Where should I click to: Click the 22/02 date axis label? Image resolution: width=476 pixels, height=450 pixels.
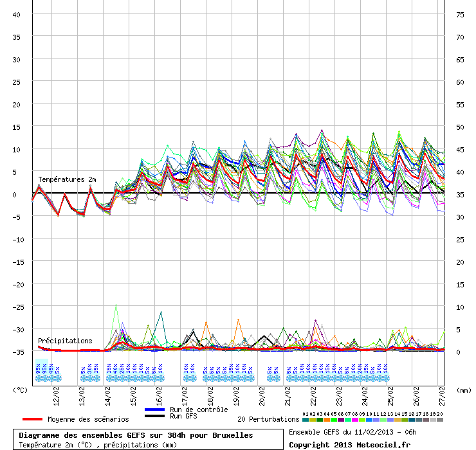(314, 396)
